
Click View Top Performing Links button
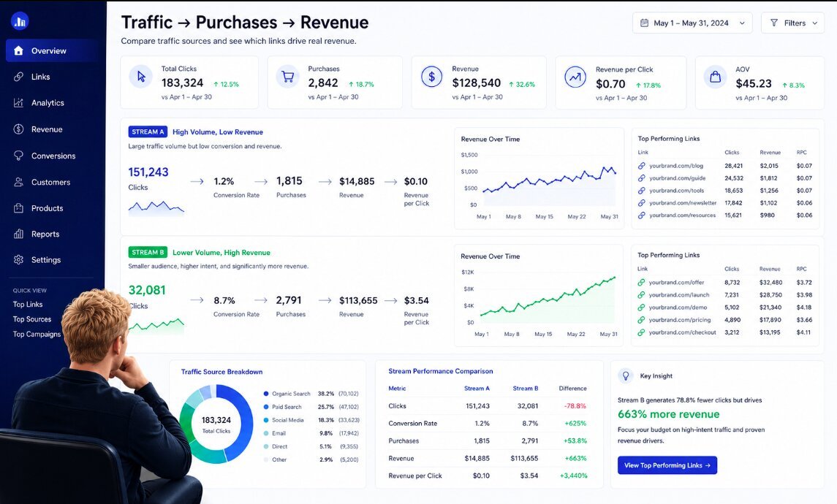pos(667,465)
